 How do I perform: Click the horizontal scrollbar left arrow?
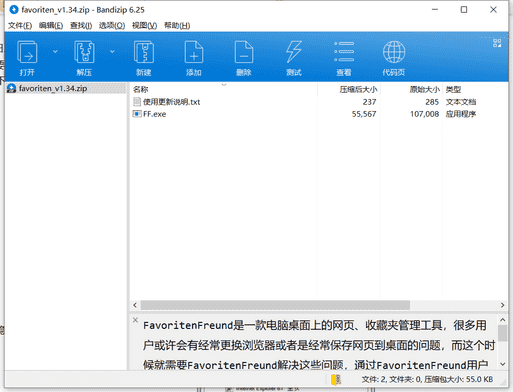[135, 305]
